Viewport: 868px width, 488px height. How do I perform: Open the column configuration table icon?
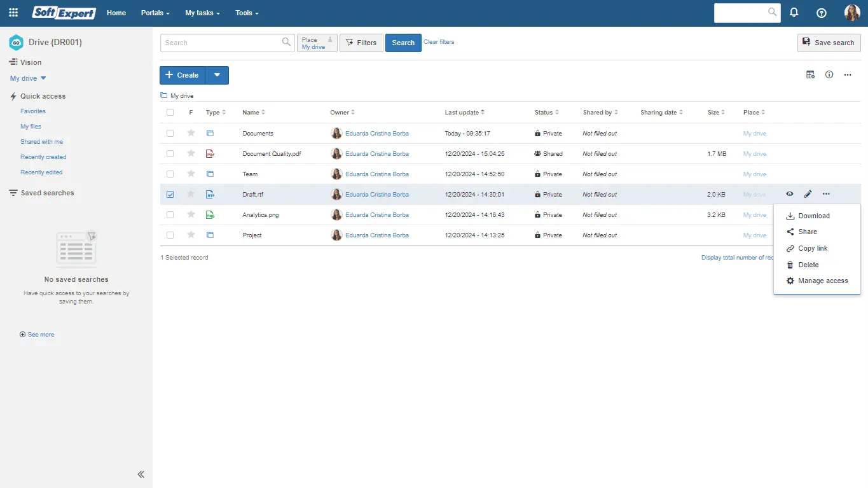coord(810,75)
